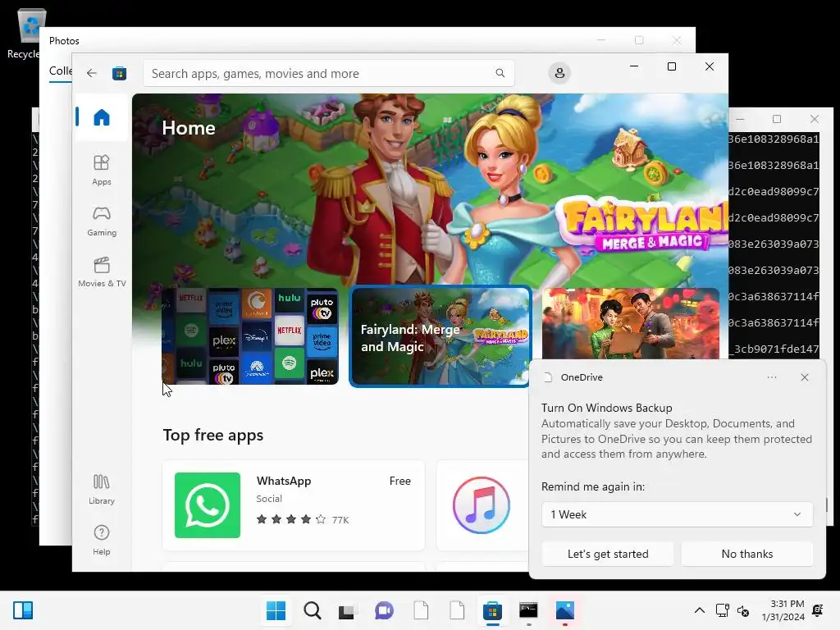Viewport: 840px width, 630px height.
Task: Open the iTunes music note app
Action: tap(481, 504)
